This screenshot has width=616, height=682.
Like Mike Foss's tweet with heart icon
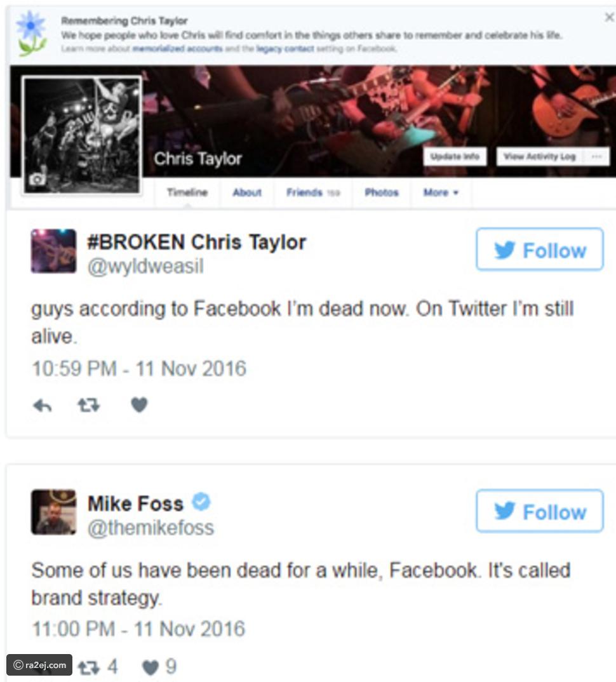click(151, 667)
